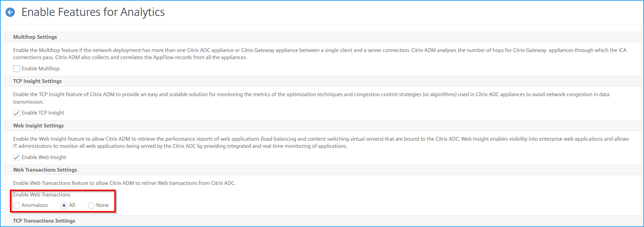This screenshot has height=227, width=644.
Task: Select the All web transactions radio button
Action: pos(64,205)
